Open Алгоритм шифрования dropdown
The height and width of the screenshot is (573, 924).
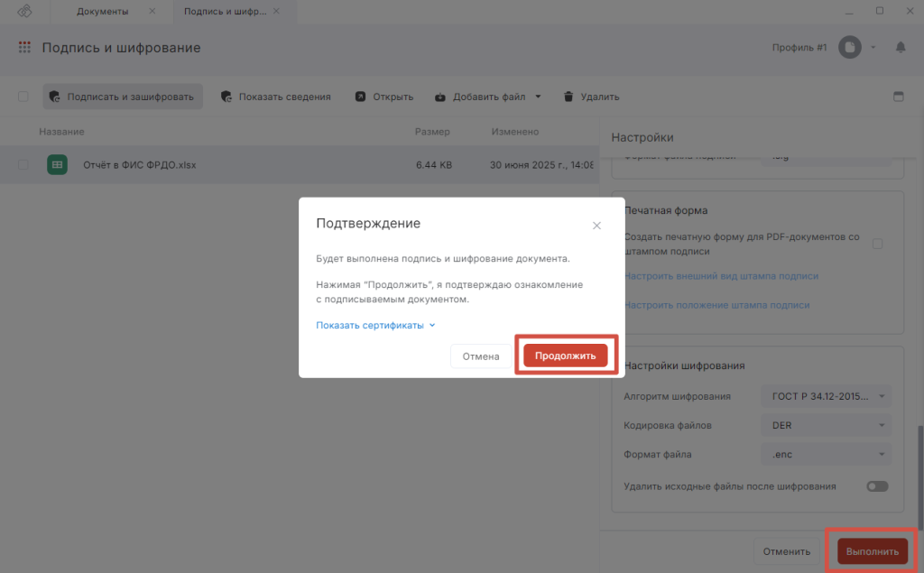click(826, 396)
